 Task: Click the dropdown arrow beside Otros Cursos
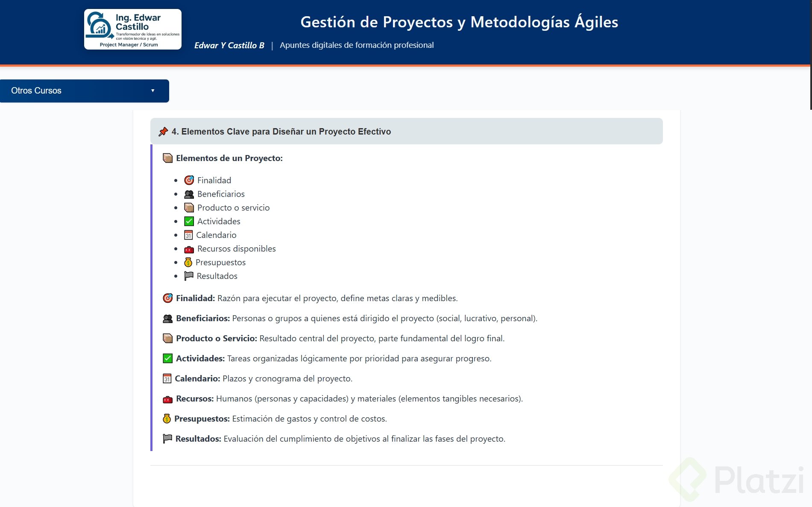pos(152,91)
